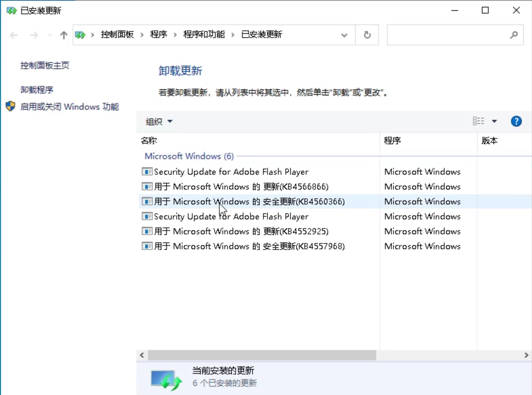Image resolution: width=532 pixels, height=395 pixels.
Task: Open the 组织 dropdown menu
Action: [159, 121]
